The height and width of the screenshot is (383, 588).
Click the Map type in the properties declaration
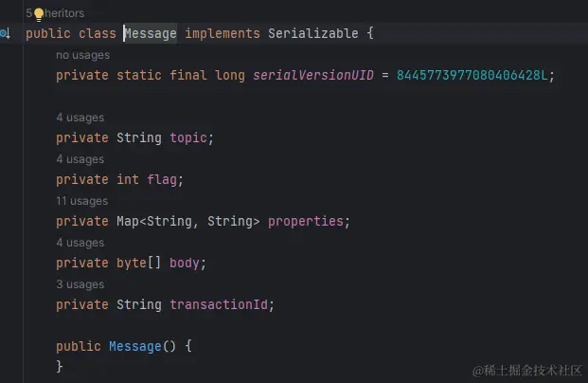point(128,221)
